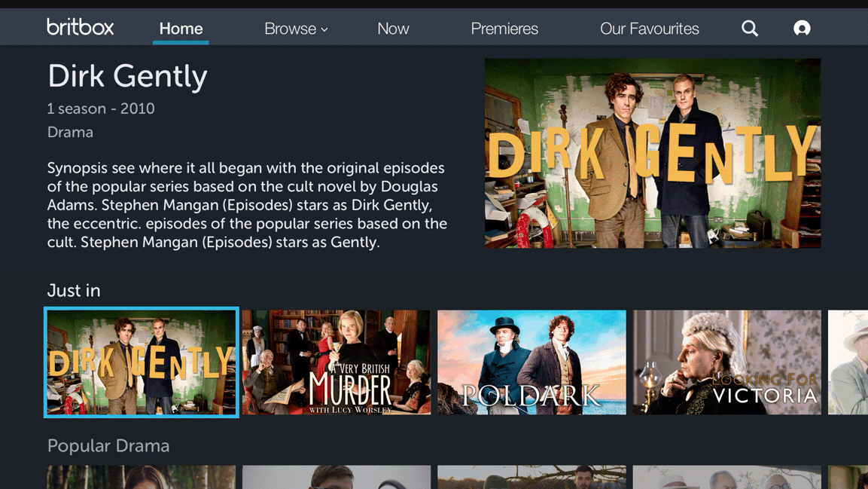The width and height of the screenshot is (868, 489).
Task: Open the second Popular Drama thumbnail
Action: point(336,477)
